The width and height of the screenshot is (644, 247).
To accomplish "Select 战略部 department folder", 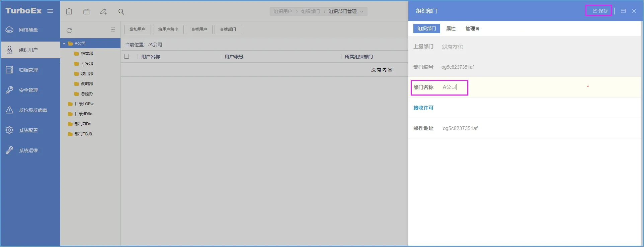I will [87, 84].
